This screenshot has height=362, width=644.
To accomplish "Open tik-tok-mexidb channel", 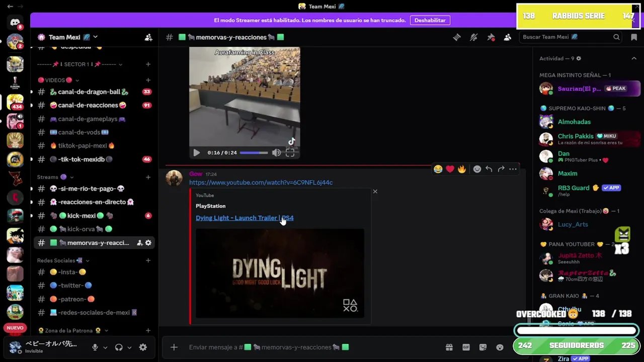I will pyautogui.click(x=94, y=159).
